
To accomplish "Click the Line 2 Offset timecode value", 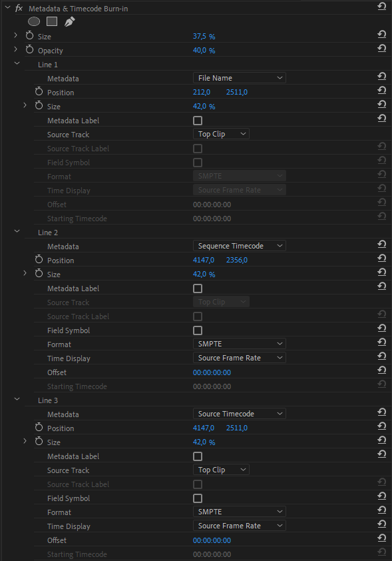I will pyautogui.click(x=212, y=372).
